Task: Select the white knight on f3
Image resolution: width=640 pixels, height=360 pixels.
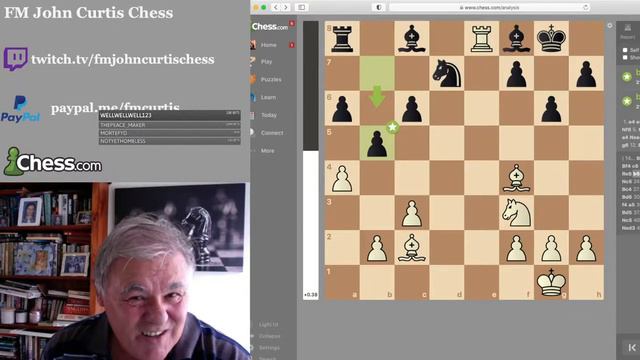Action: point(516,213)
